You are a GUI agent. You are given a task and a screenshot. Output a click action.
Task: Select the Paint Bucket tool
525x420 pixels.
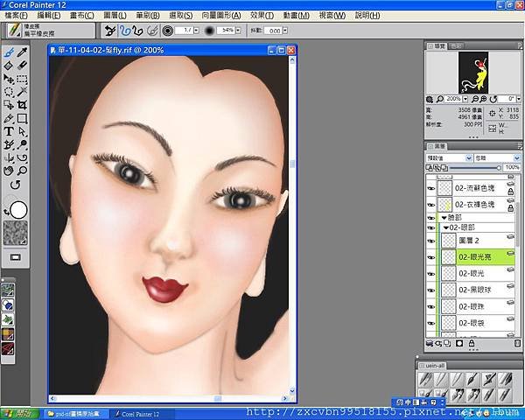(9, 66)
